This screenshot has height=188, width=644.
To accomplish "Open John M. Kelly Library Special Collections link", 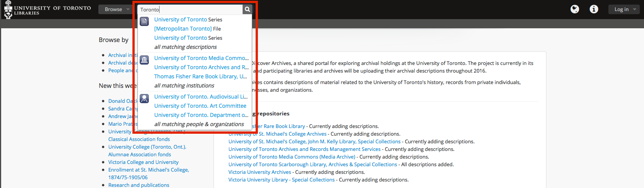I will [x=315, y=141].
